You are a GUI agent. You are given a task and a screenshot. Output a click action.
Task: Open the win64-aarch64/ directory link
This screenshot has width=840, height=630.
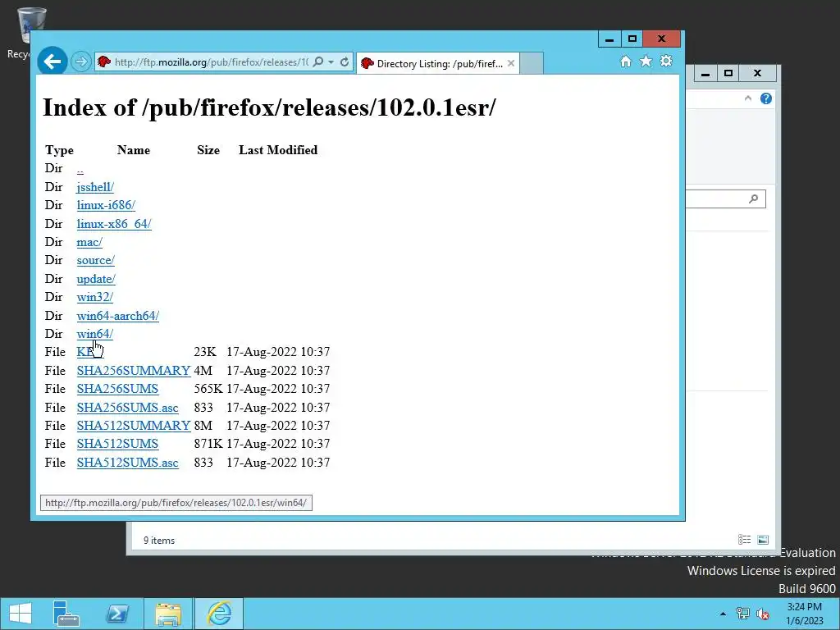[118, 316]
